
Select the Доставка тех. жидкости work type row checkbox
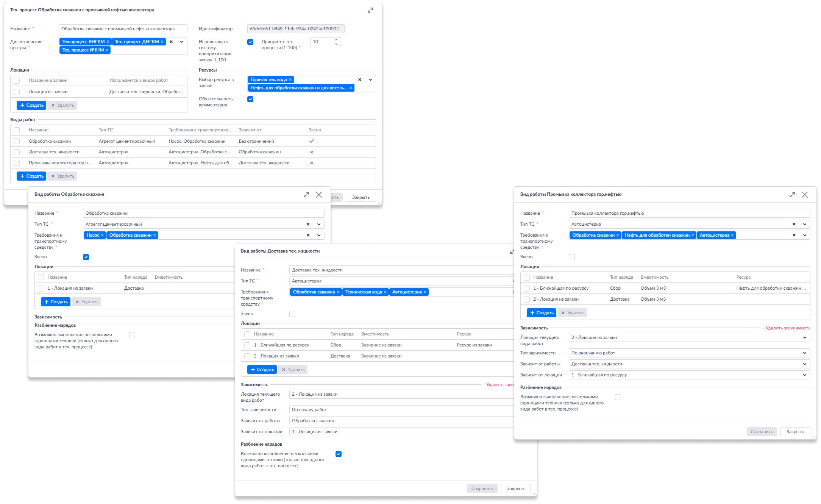[x=17, y=152]
